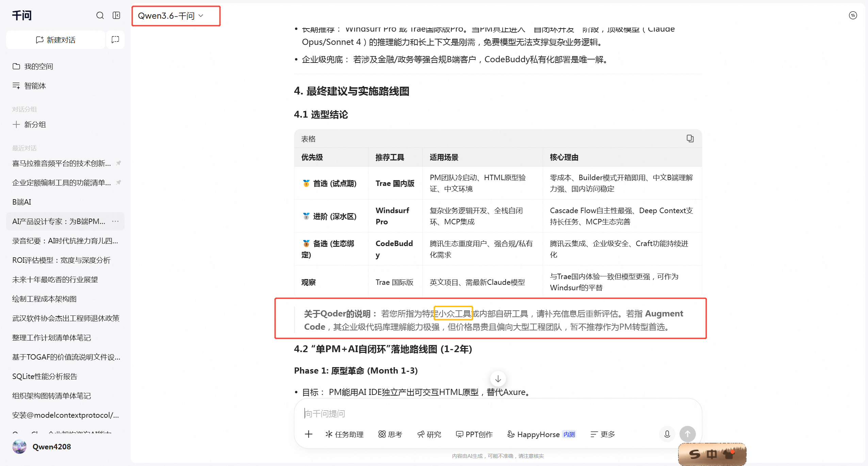Open the ROI评估模型 conversation
The height and width of the screenshot is (466, 868).
[65, 260]
